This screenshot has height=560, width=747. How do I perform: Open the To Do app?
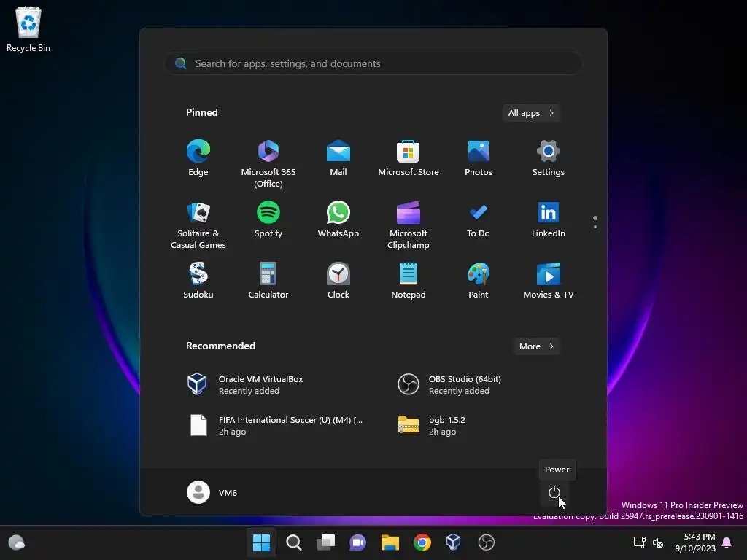pos(479,219)
